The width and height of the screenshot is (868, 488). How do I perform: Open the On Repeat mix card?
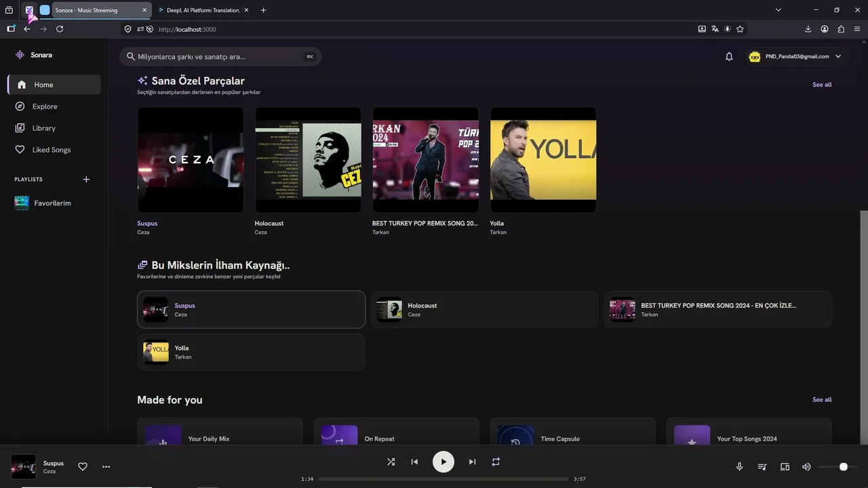396,432
